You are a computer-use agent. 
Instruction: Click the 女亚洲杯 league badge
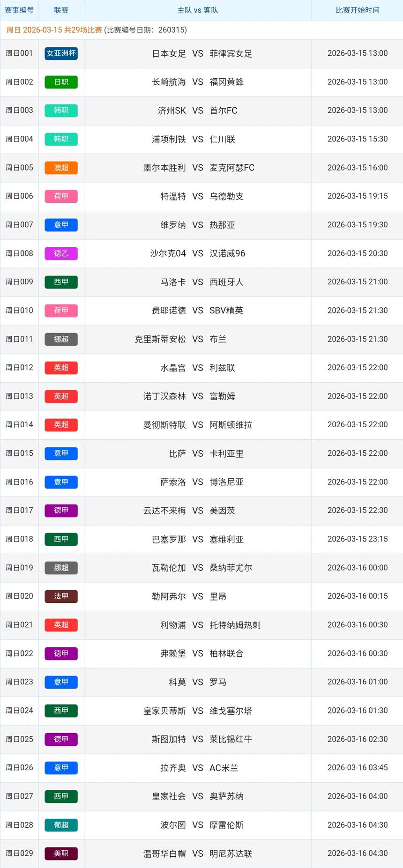[61, 53]
